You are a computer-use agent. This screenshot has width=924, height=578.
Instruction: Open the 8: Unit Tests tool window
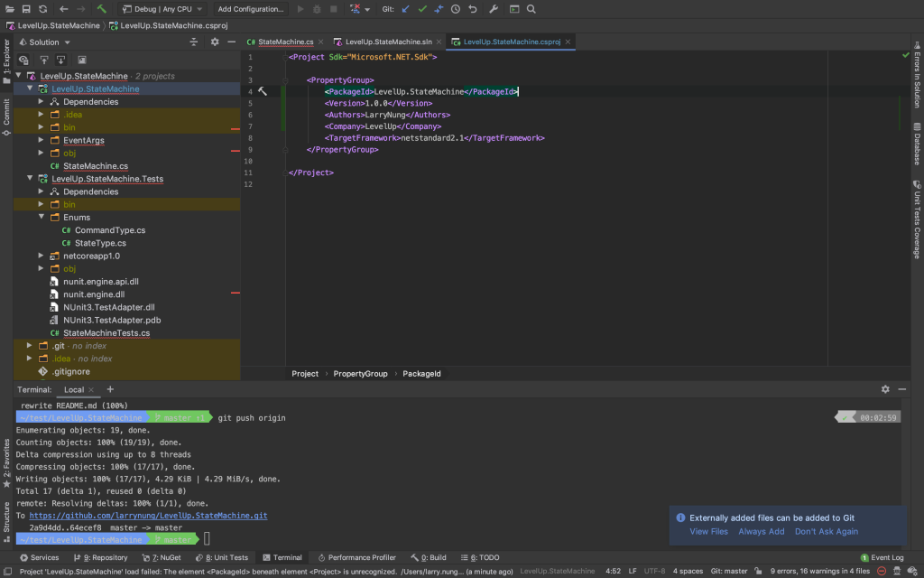[x=222, y=557]
